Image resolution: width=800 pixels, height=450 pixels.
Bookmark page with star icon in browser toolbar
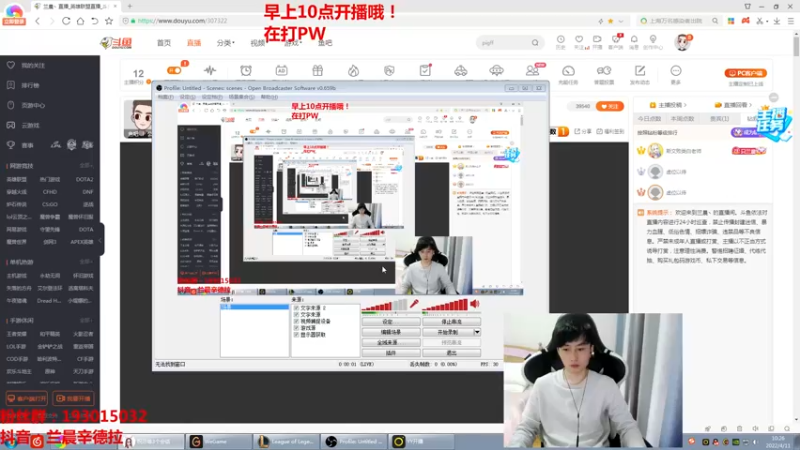coord(109,21)
